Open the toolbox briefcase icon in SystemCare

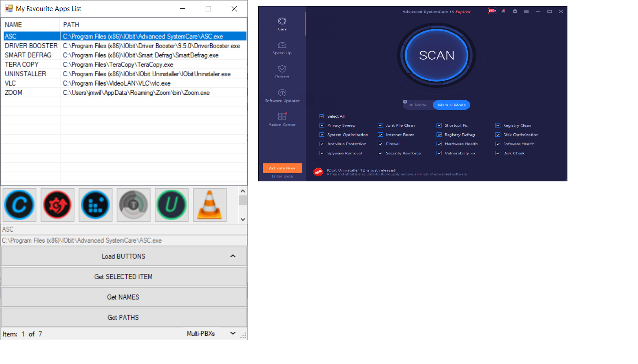tap(515, 11)
